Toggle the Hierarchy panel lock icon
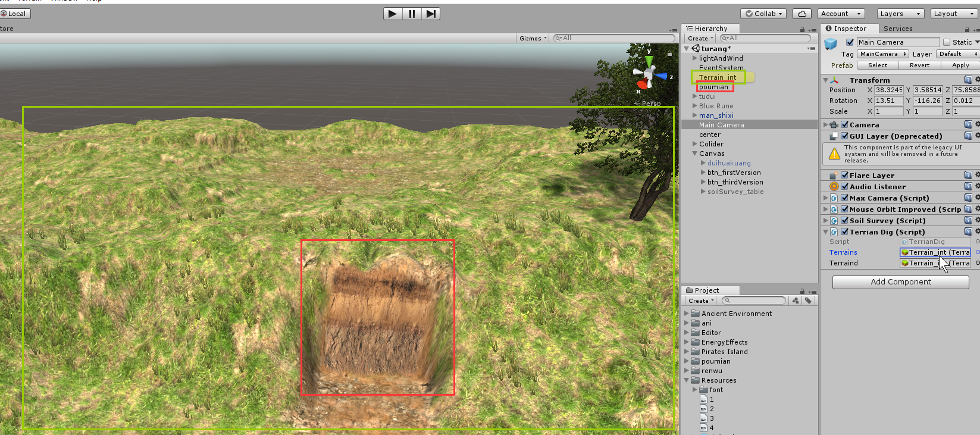The width and height of the screenshot is (980, 435). click(x=802, y=29)
